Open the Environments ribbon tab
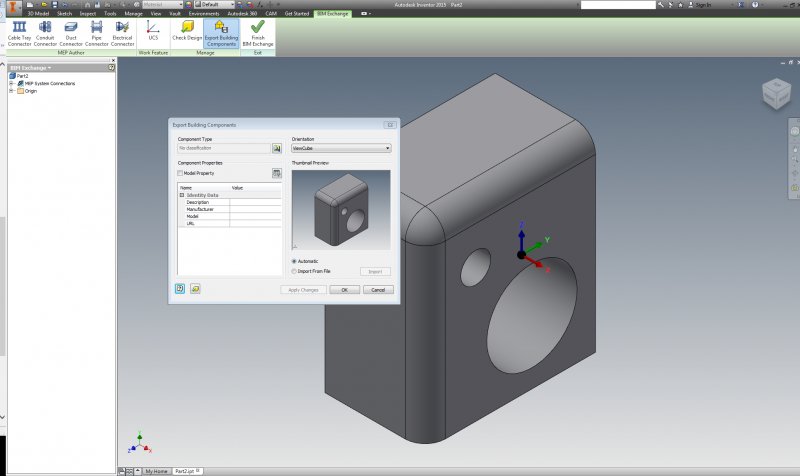 pos(204,14)
